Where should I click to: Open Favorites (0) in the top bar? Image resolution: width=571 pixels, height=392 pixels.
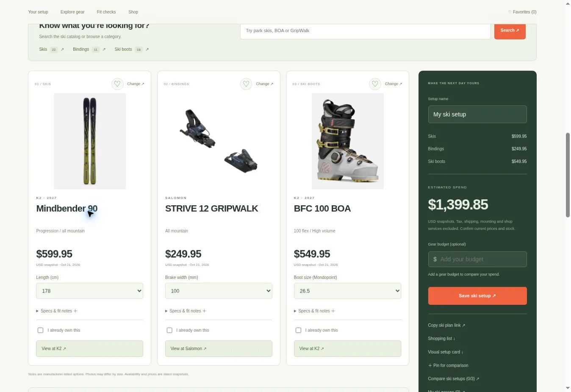(522, 12)
